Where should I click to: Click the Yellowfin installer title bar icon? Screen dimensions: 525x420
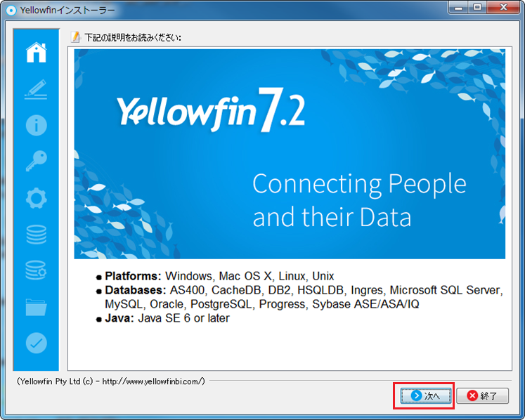tap(11, 11)
